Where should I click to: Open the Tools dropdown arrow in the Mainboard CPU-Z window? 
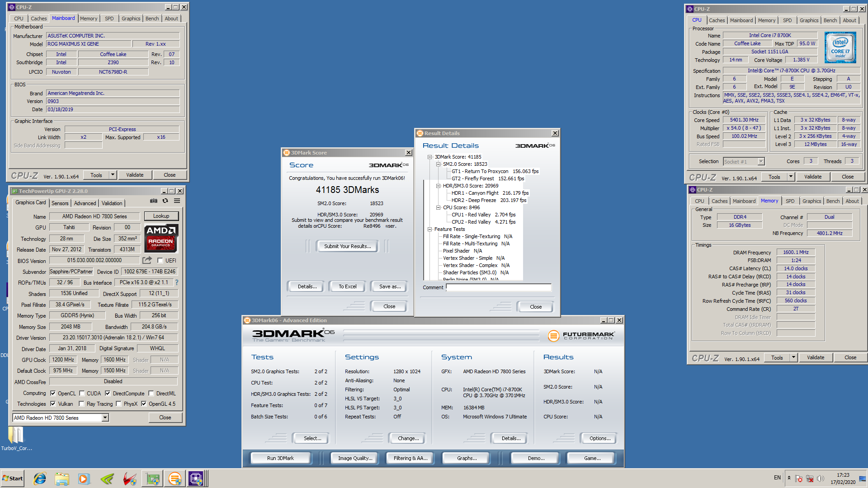click(113, 175)
